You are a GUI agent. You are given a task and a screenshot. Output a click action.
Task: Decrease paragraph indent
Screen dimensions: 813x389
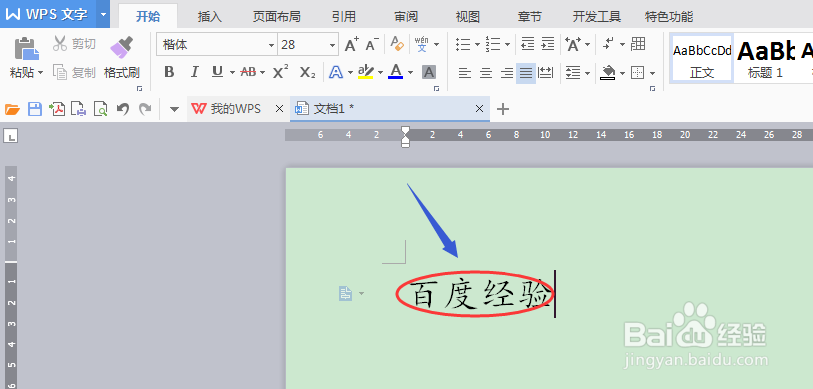527,44
